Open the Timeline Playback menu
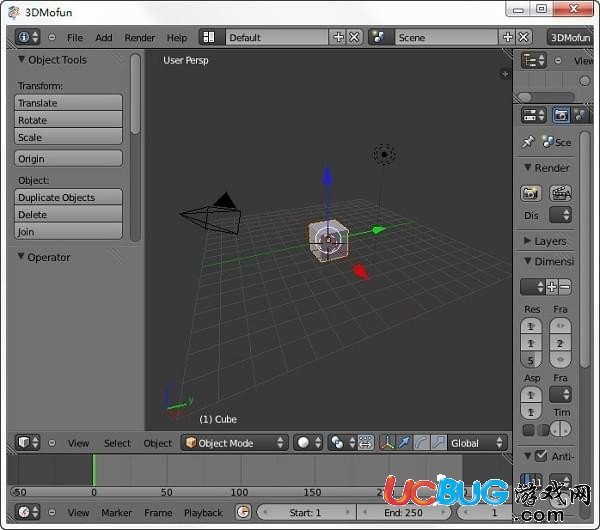Viewport: 600px width, 530px height. 203,513
